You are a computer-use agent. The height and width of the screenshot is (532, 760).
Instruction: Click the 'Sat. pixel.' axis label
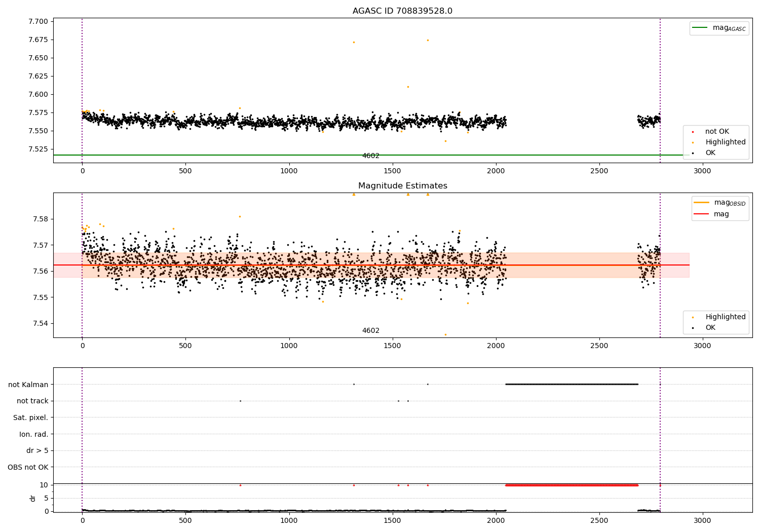(30, 417)
